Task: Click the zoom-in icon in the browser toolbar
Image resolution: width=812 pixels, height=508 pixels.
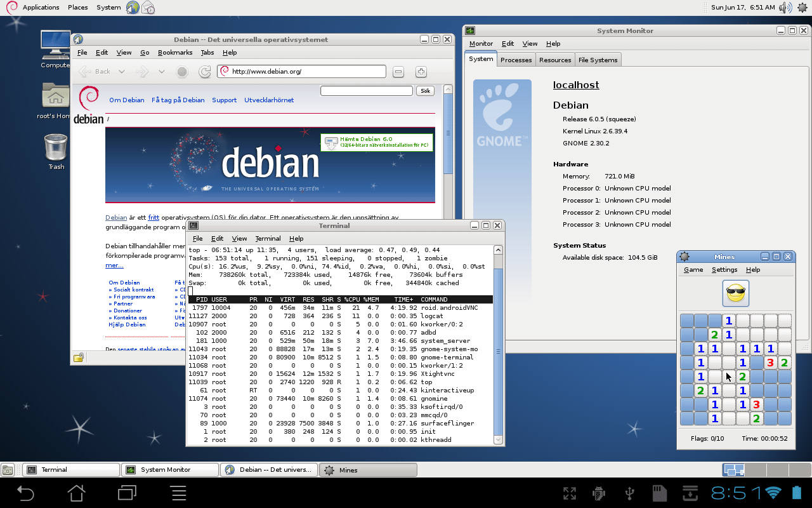Action: pos(421,71)
